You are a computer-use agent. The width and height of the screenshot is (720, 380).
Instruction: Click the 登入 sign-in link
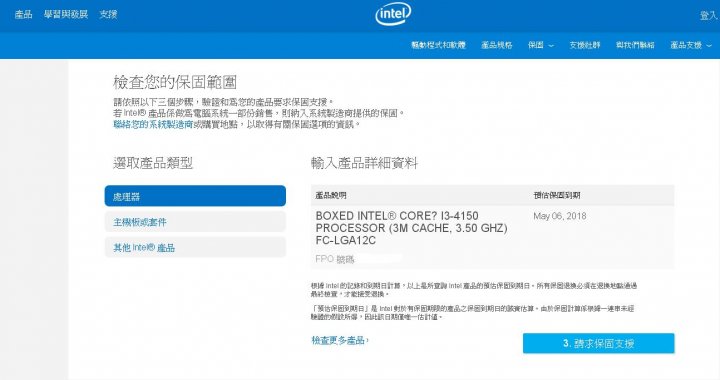pos(709,16)
